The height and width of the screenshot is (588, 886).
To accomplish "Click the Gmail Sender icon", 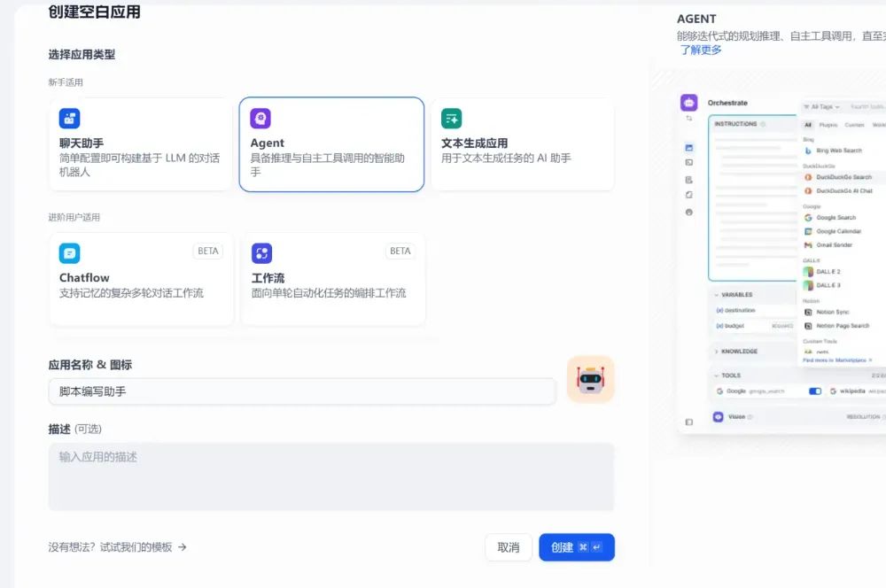I will click(x=808, y=245).
